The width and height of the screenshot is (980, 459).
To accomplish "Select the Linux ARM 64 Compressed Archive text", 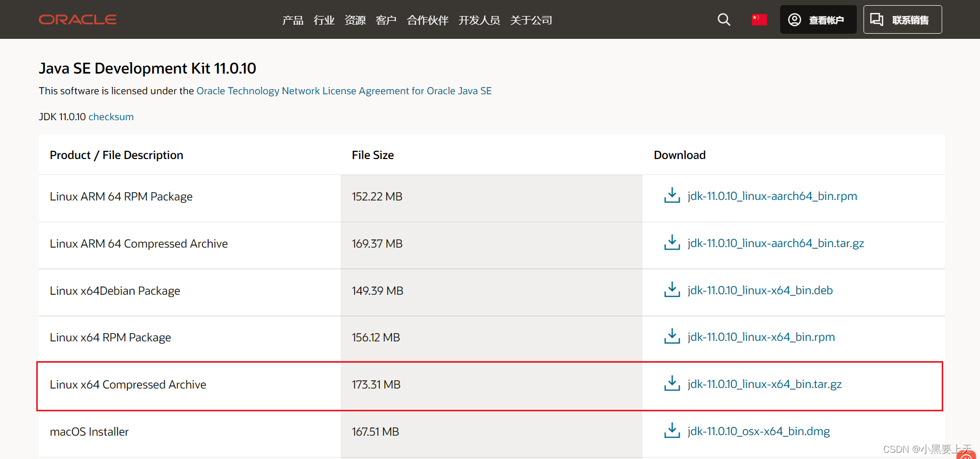I will click(x=139, y=244).
